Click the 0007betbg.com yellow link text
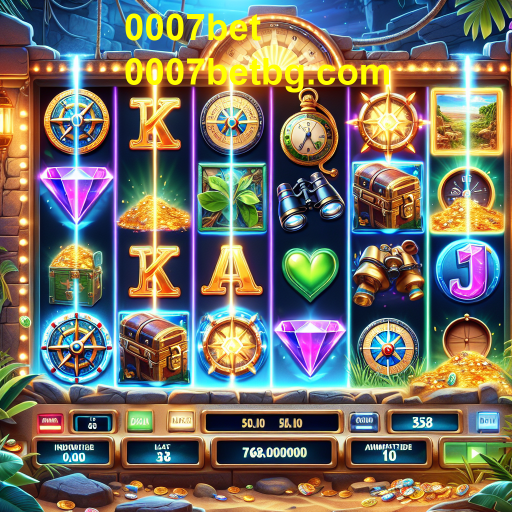512x512 pixels. 257,73
